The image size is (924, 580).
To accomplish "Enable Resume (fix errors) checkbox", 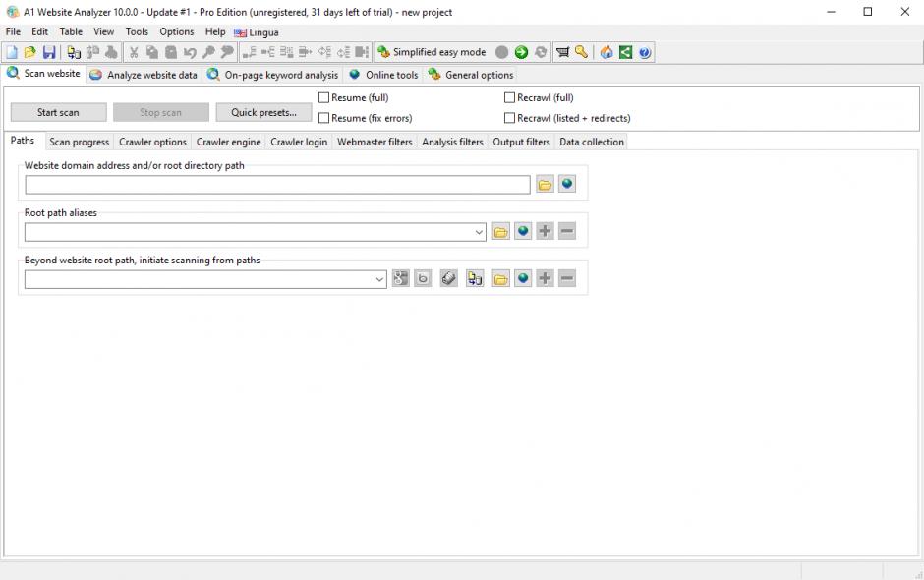I will coord(323,118).
